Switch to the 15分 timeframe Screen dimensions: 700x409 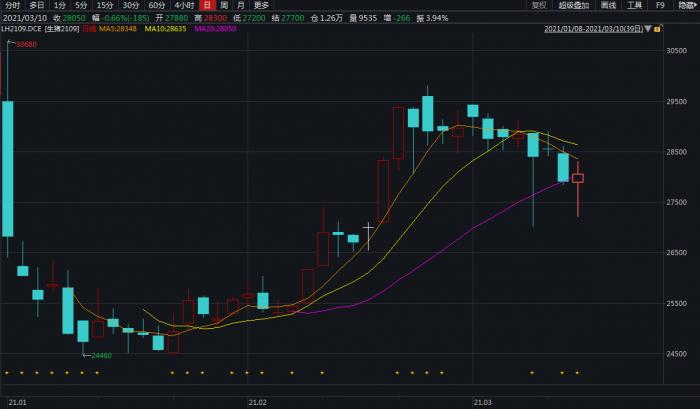(105, 5)
